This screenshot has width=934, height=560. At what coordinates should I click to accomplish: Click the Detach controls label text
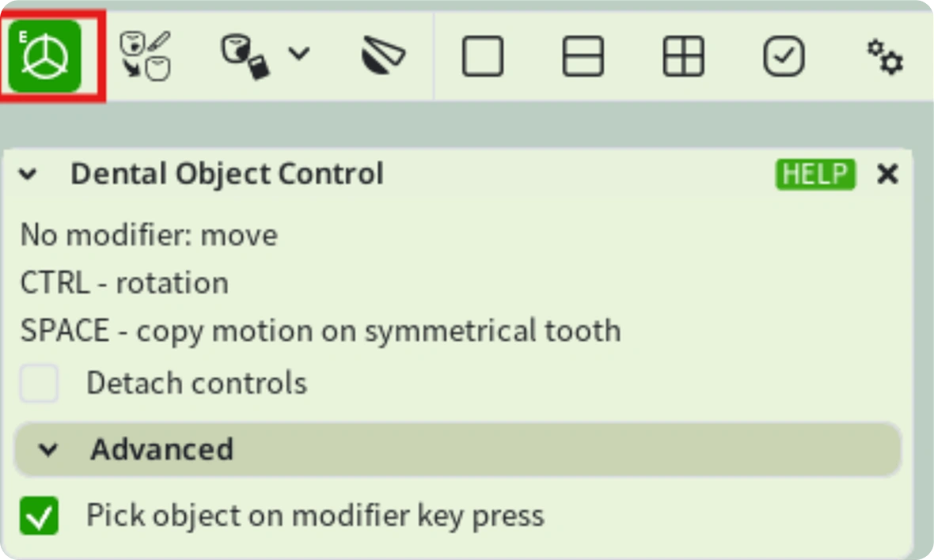pyautogui.click(x=196, y=384)
